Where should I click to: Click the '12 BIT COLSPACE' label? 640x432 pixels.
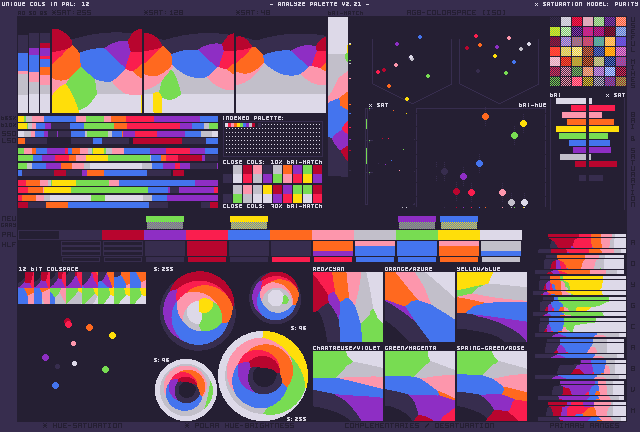click(x=48, y=269)
